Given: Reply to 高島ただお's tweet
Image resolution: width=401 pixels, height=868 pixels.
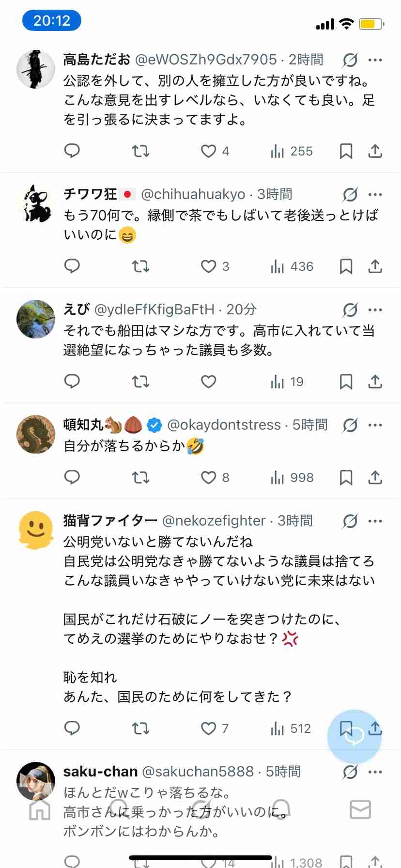Looking at the screenshot, I should coord(72,151).
